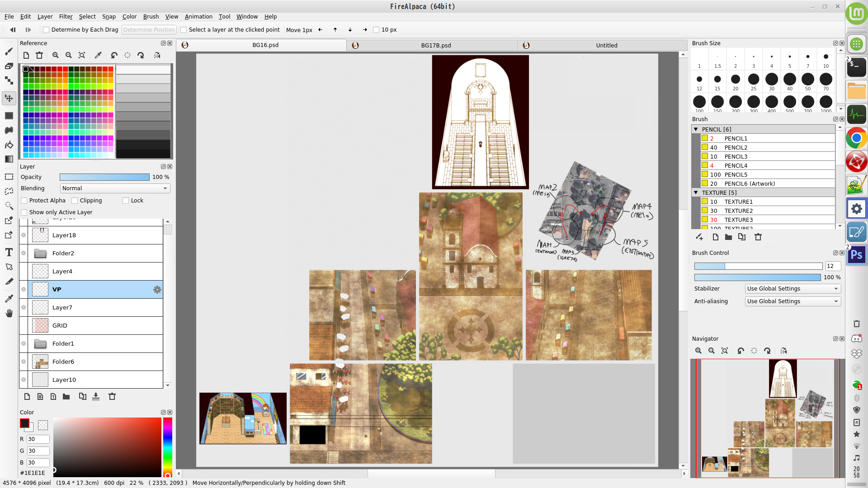This screenshot has height=488, width=868.
Task: Zoom out in the Navigator panel
Action: (x=711, y=351)
